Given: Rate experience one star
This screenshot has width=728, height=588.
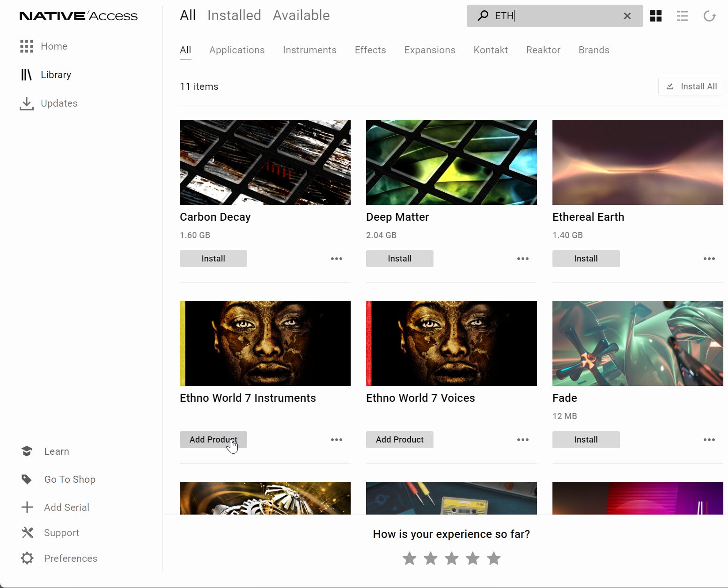Looking at the screenshot, I should [x=410, y=558].
